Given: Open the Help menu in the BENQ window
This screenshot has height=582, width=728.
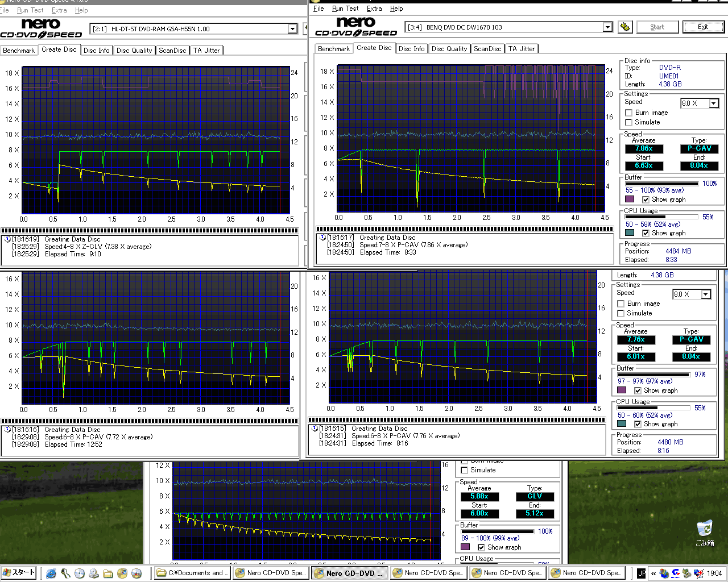Looking at the screenshot, I should tap(396, 9).
